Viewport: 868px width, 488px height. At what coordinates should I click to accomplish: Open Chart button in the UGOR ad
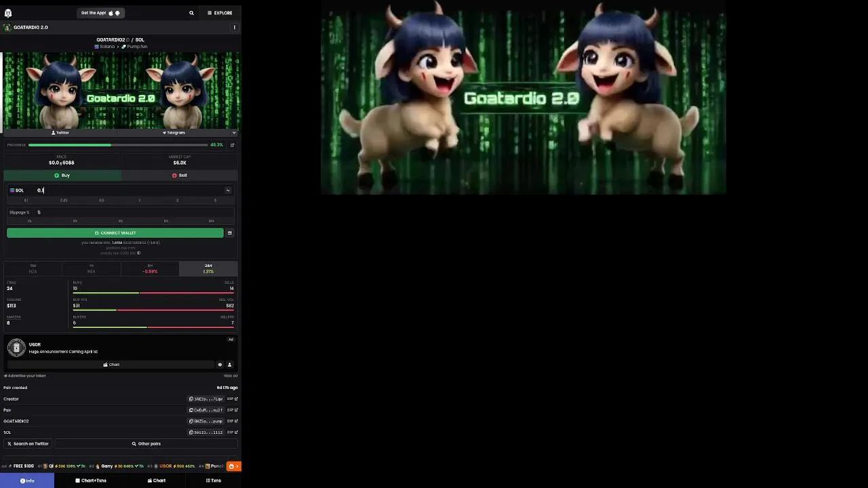click(x=111, y=365)
